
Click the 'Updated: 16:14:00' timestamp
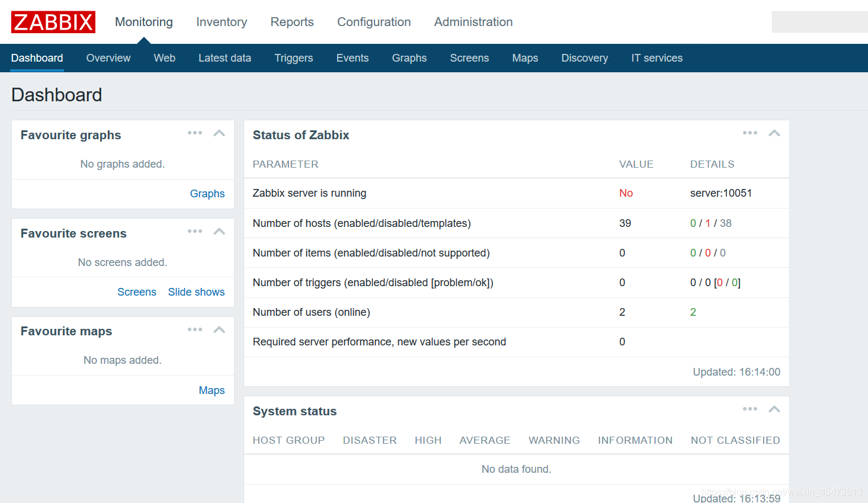736,372
